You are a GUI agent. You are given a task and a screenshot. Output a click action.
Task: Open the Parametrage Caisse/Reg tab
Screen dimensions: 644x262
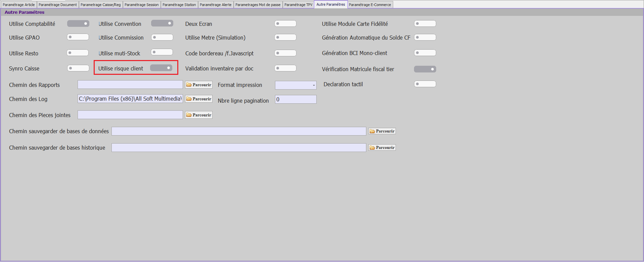(101, 5)
